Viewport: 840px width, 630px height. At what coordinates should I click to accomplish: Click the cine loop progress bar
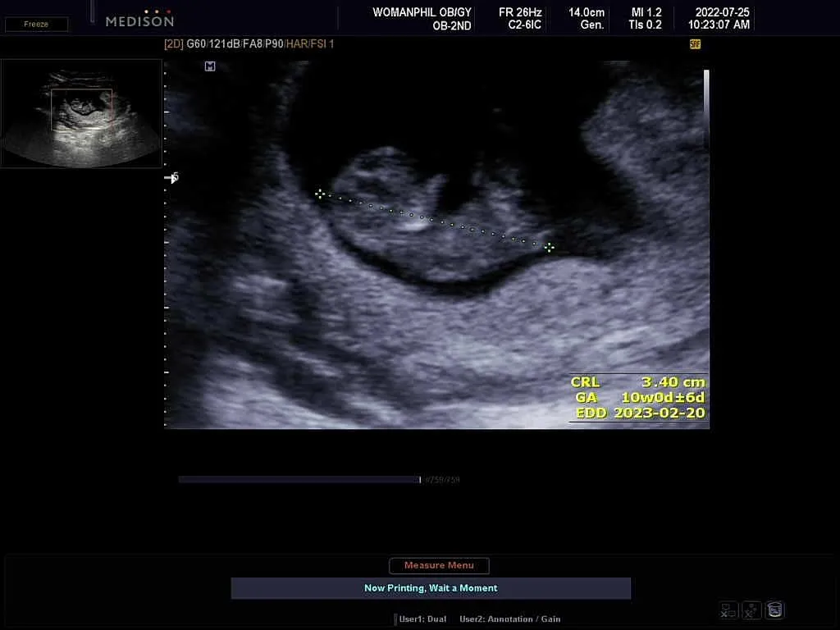pyautogui.click(x=299, y=479)
